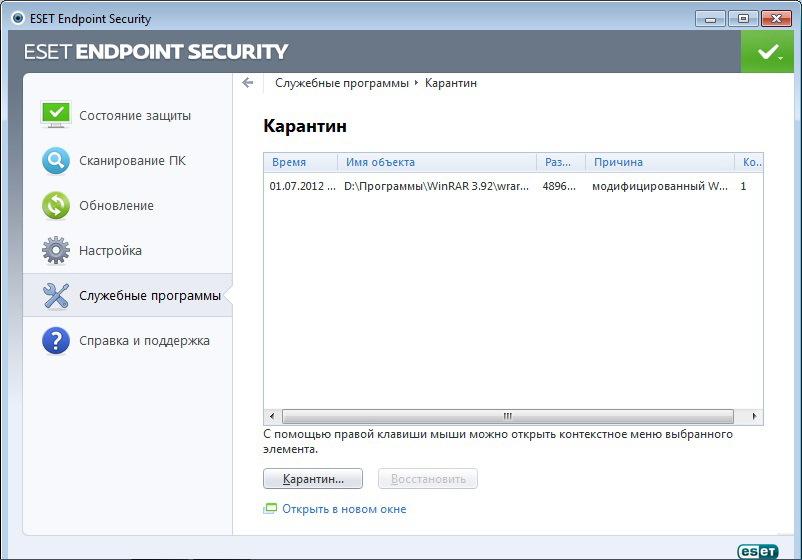Click the Help and support question icon
802x560 pixels.
coord(56,340)
